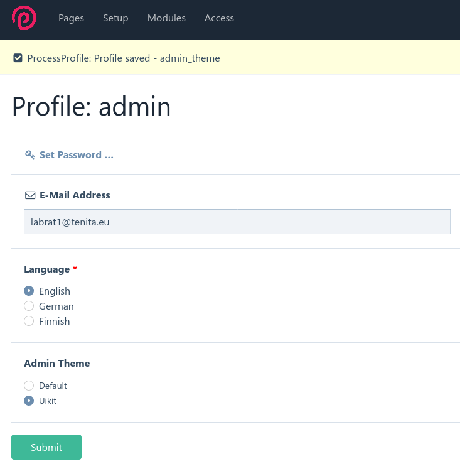
Task: Click the ProcessWire logo icon
Action: 24,18
